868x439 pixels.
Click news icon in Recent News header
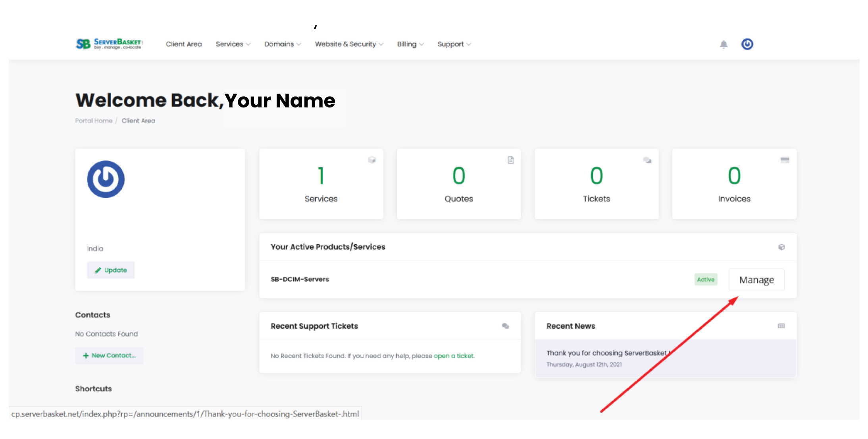[x=781, y=326]
